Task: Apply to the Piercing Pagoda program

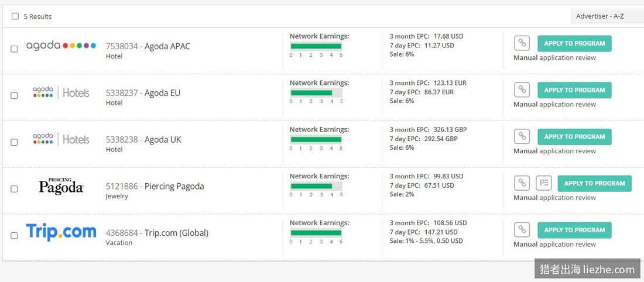Action: (x=594, y=184)
